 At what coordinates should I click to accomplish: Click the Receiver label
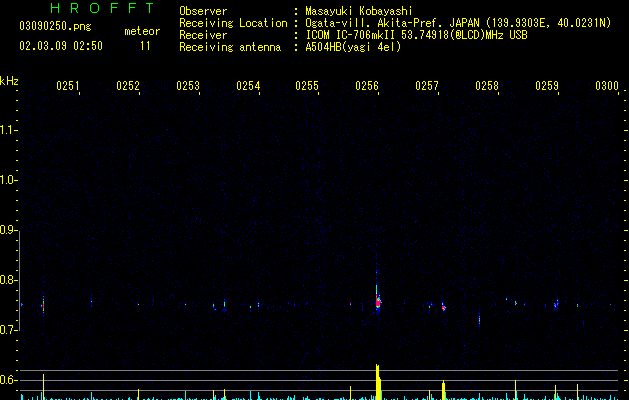point(203,35)
